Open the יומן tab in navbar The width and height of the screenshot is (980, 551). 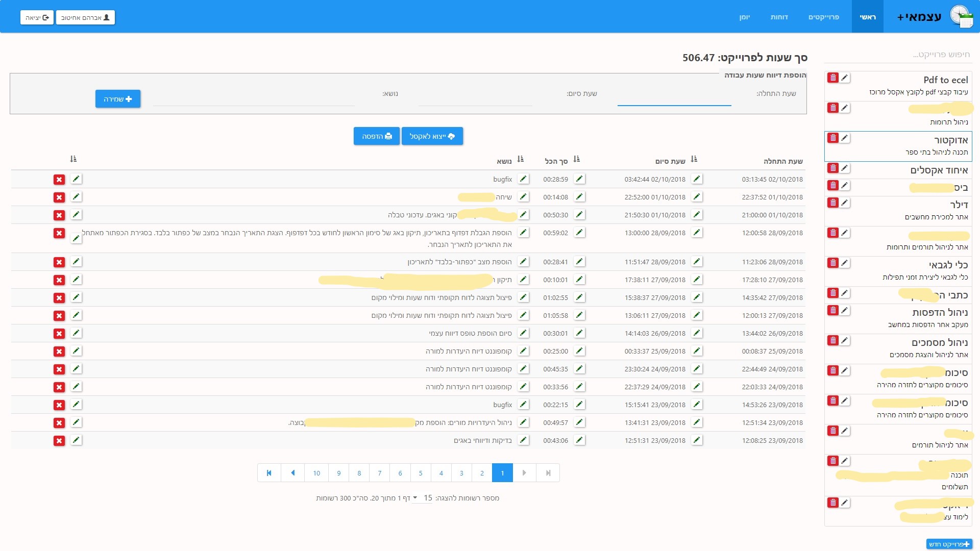(x=744, y=17)
